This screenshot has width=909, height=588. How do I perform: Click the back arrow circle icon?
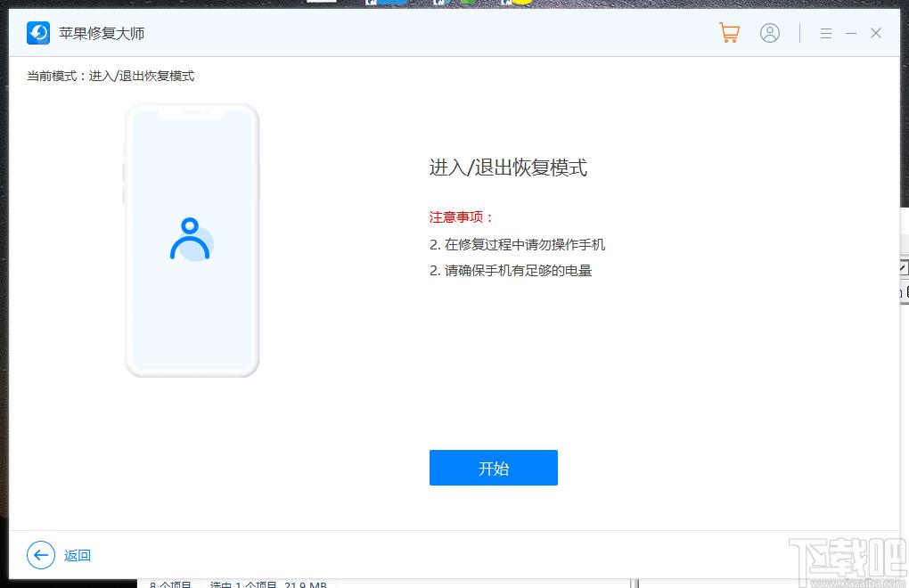coord(41,555)
